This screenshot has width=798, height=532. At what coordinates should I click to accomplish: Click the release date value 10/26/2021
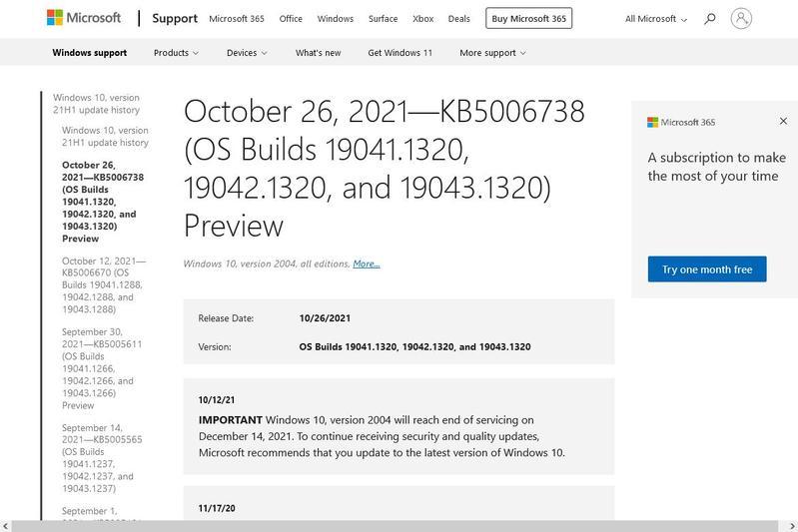325,318
